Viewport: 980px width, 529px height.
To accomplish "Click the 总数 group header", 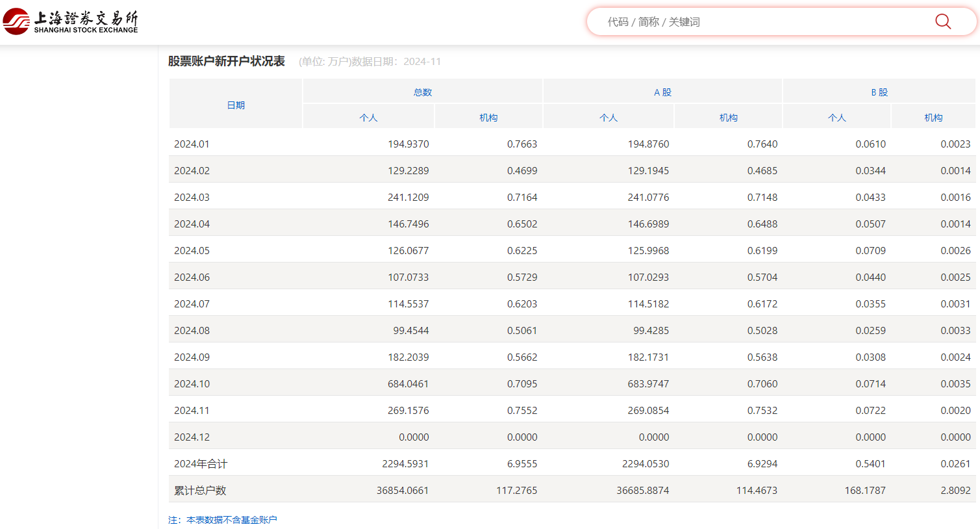I will pyautogui.click(x=422, y=92).
